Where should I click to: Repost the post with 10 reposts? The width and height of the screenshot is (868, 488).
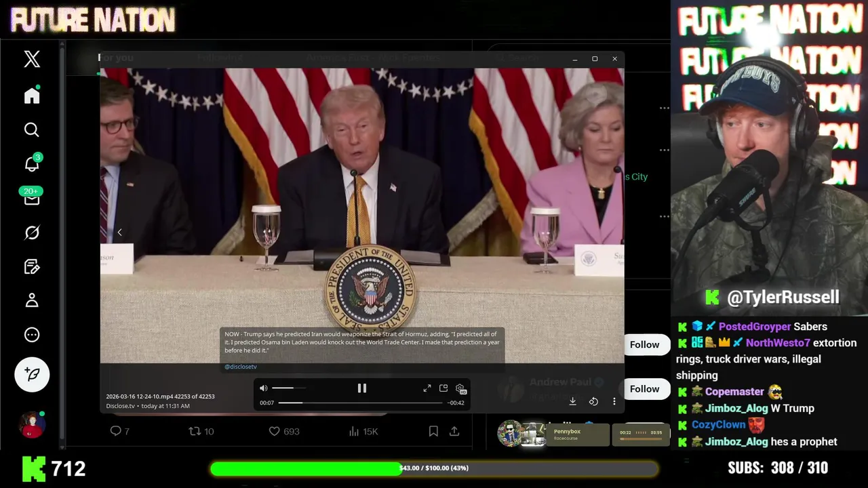click(x=201, y=431)
